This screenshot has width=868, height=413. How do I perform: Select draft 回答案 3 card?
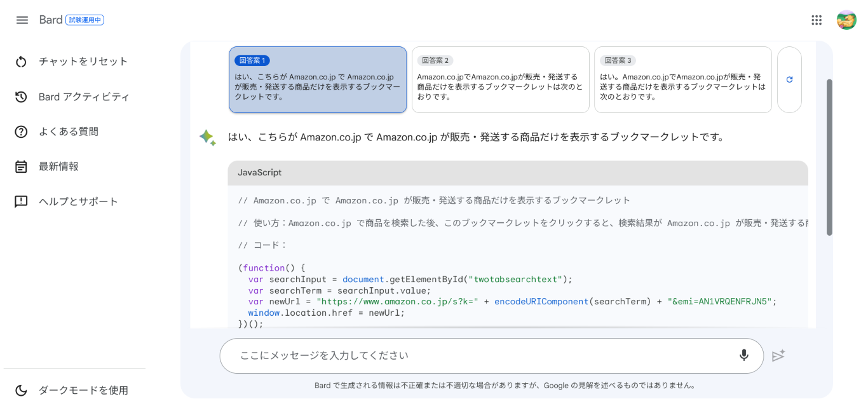point(683,79)
